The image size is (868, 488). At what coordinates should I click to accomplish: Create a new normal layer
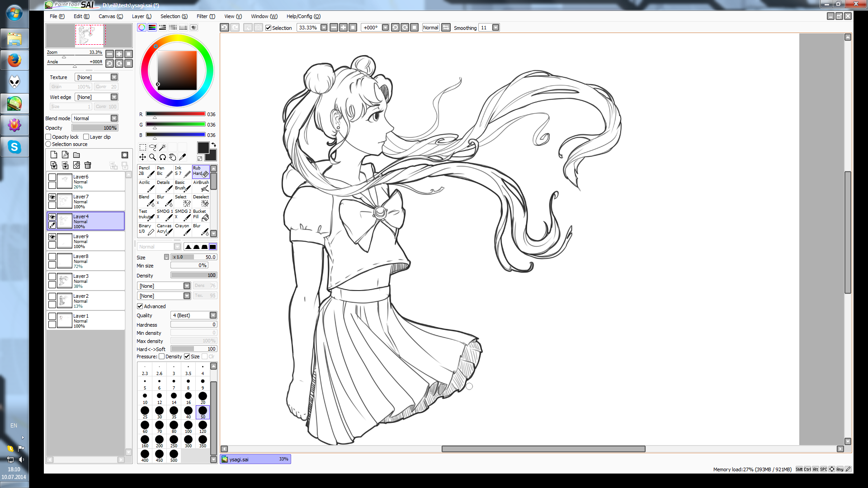pos(54,155)
